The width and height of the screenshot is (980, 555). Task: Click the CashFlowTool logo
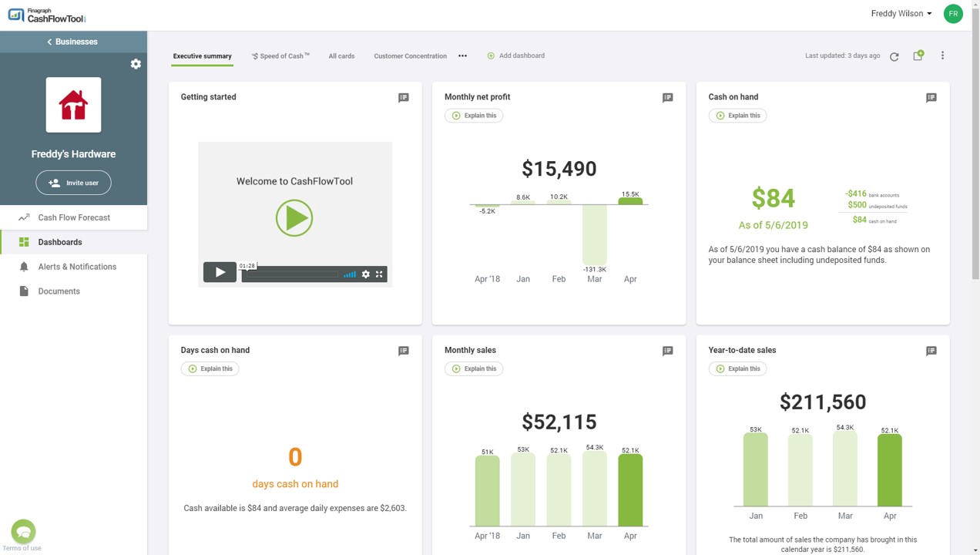tap(47, 15)
